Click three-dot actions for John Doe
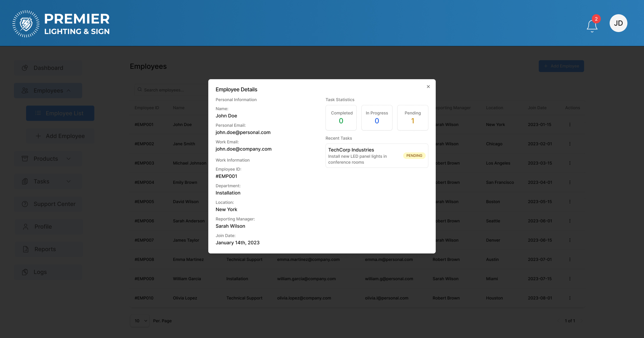 pyautogui.click(x=570, y=125)
